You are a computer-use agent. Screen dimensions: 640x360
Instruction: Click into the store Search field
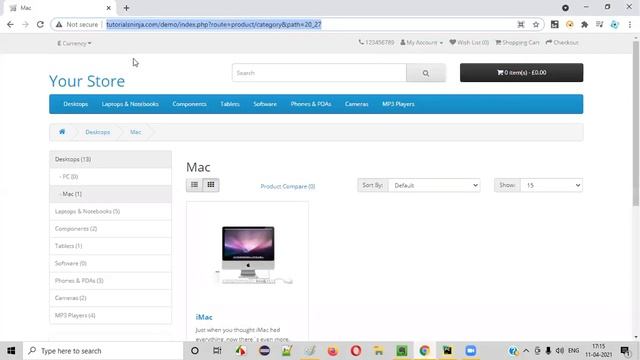[319, 73]
